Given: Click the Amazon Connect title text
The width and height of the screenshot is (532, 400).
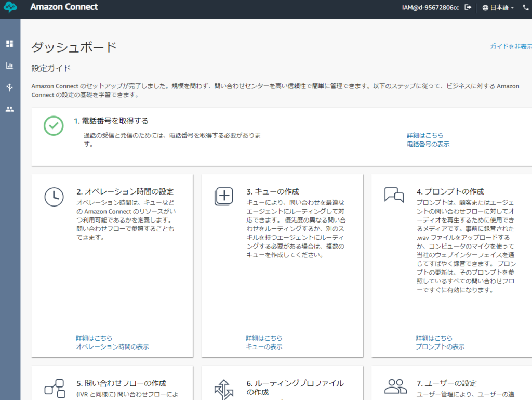Looking at the screenshot, I should tap(64, 7).
